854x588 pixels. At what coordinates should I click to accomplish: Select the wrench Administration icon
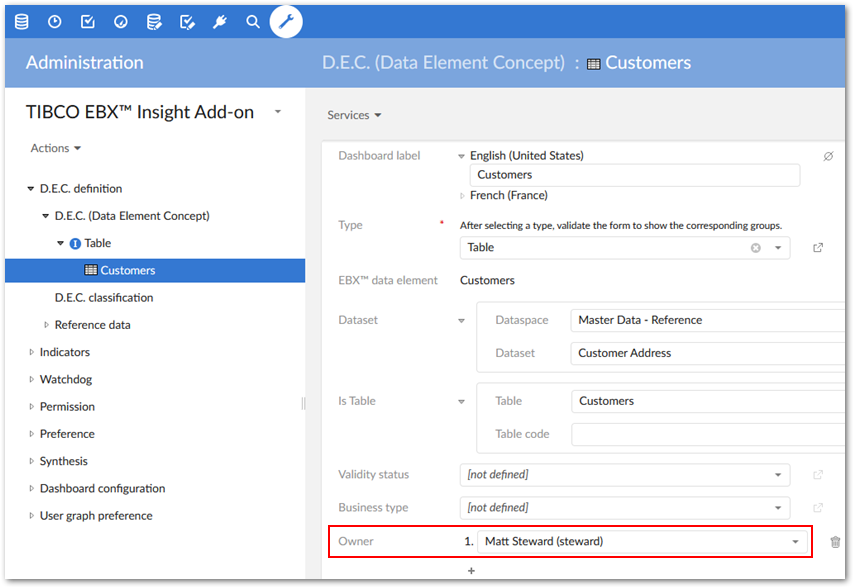coord(286,21)
